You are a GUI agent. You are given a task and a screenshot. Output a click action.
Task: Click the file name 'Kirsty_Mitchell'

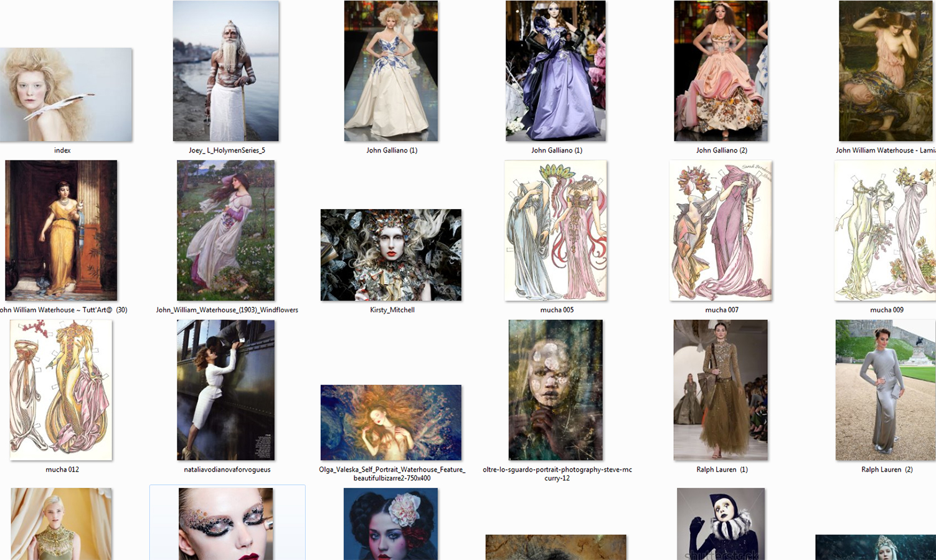(x=392, y=310)
